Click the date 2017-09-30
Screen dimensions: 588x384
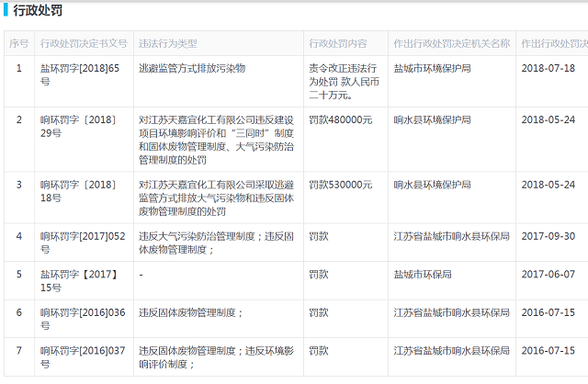pos(548,236)
